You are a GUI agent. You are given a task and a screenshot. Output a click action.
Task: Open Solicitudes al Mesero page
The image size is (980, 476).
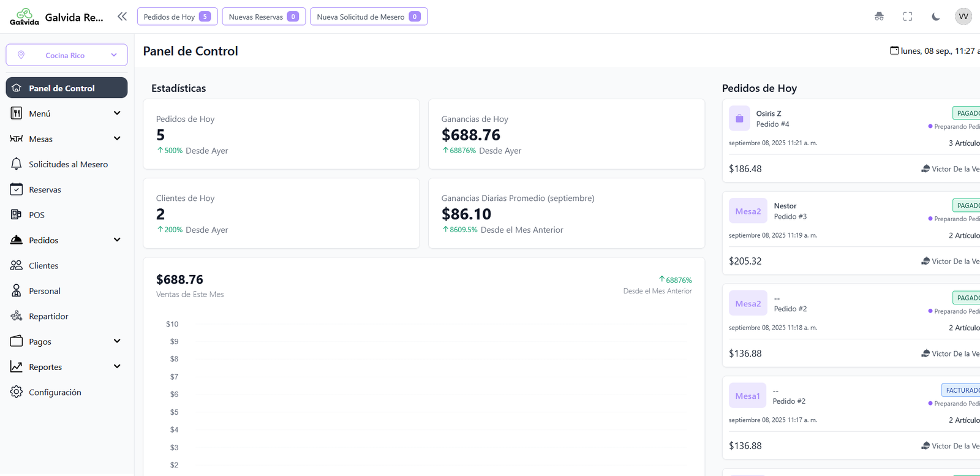[x=68, y=164]
